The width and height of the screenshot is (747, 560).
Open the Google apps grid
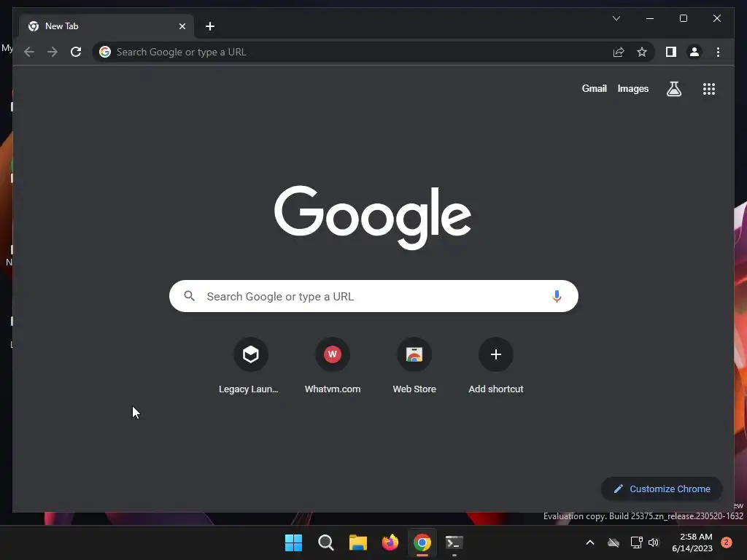[709, 88]
